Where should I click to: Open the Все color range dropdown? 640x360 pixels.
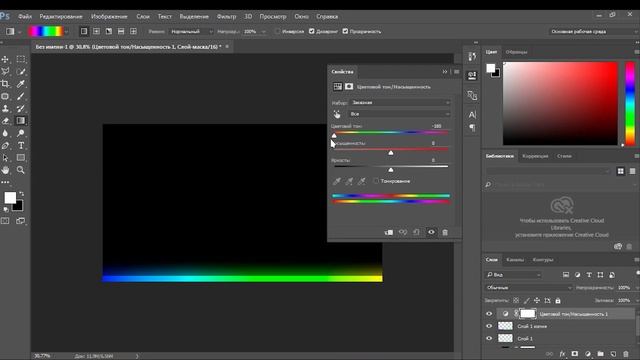click(x=400, y=114)
